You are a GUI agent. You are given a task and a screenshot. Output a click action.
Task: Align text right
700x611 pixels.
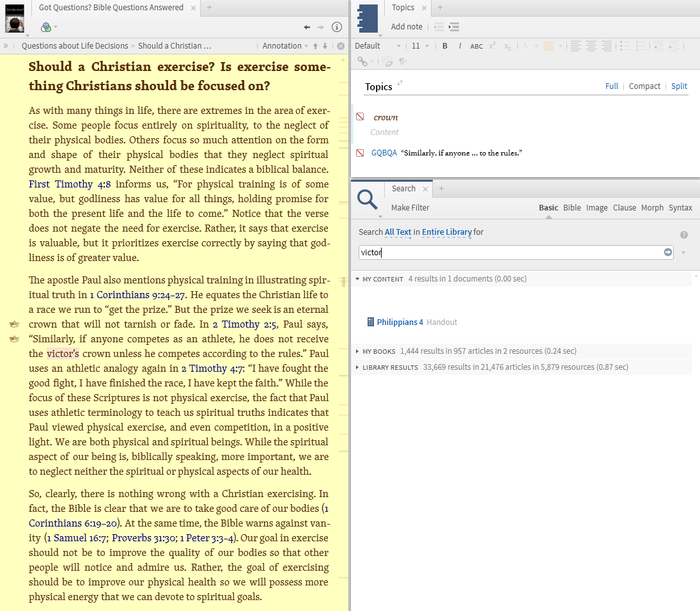coord(606,46)
